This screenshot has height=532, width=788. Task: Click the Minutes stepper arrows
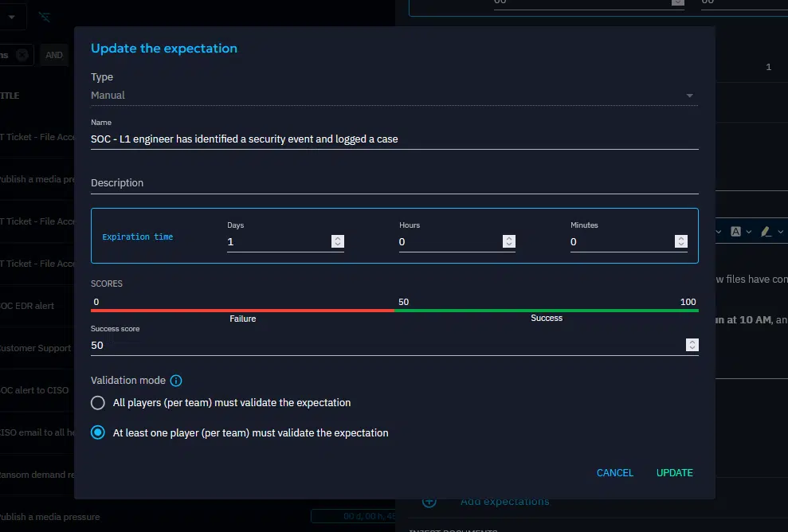(x=681, y=241)
